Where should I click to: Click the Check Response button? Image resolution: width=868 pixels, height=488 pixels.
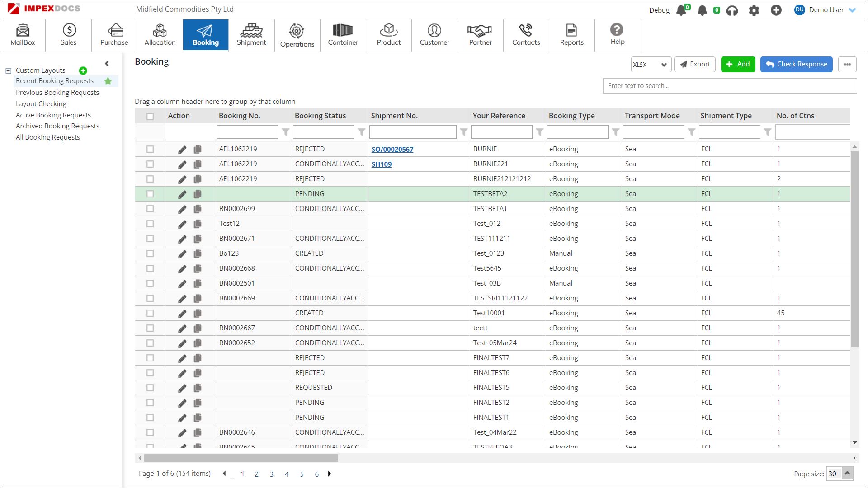tap(796, 64)
